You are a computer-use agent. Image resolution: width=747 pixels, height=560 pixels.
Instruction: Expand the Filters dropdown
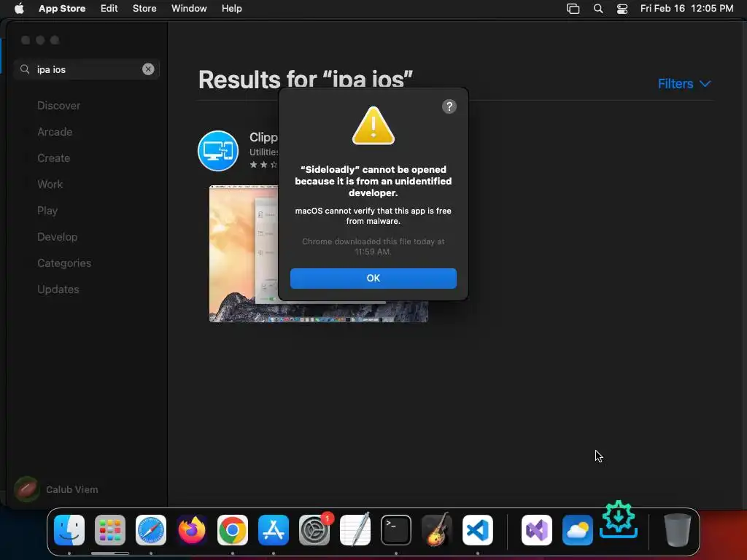point(684,84)
